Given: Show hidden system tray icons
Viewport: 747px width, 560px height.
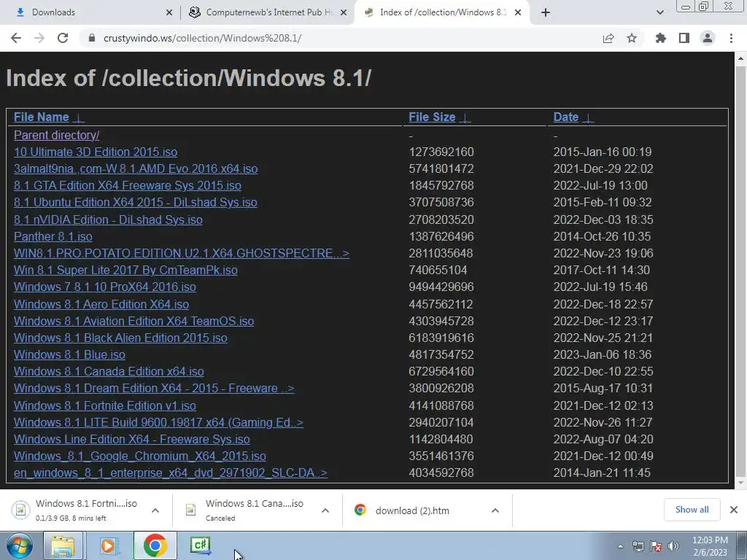Looking at the screenshot, I should click(x=620, y=546).
